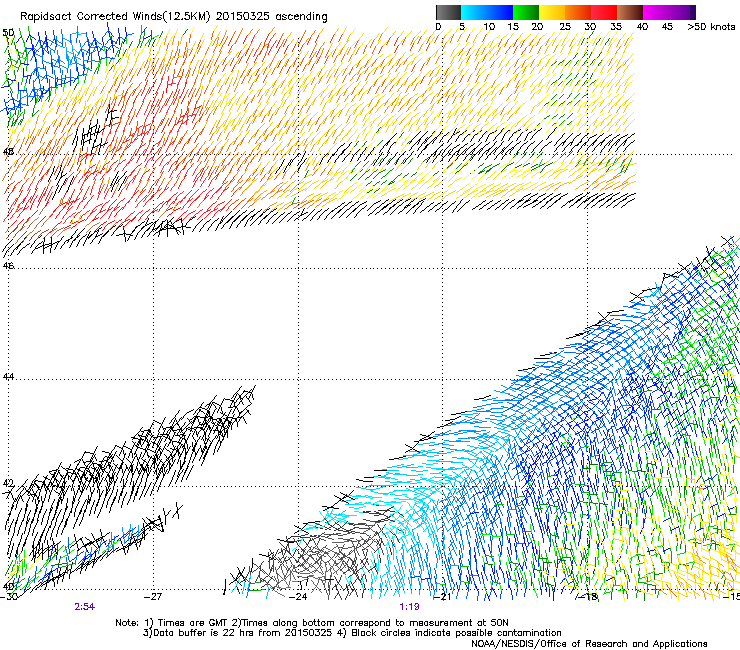Image resolution: width=740 pixels, height=650 pixels.
Task: Click the red 30-35 knots legend swatch
Action: [x=604, y=12]
